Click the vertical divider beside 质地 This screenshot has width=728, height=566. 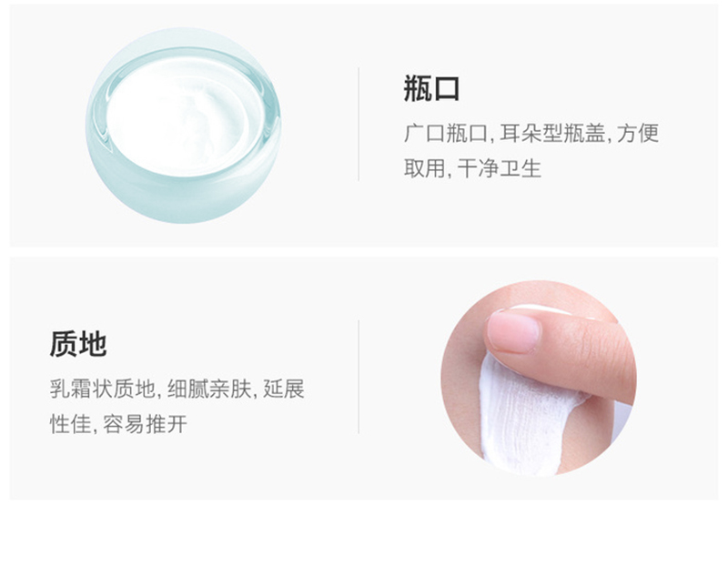(359, 377)
